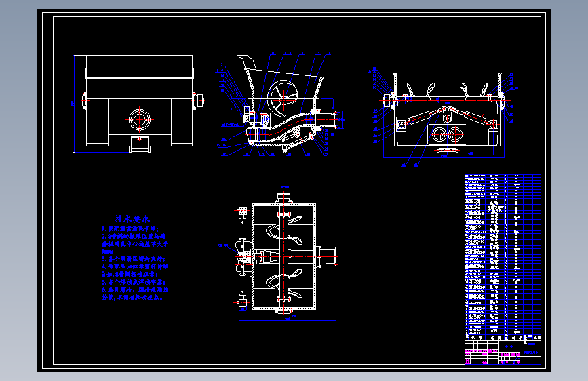Click the 技术要求 heading text

coord(132,219)
